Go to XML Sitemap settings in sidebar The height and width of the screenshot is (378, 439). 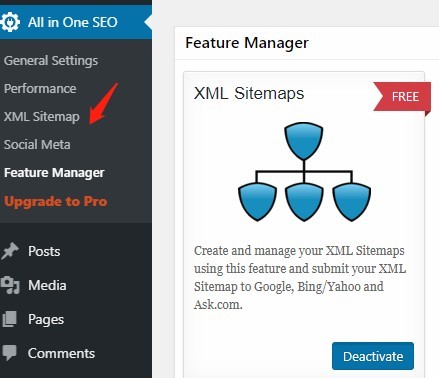point(42,117)
